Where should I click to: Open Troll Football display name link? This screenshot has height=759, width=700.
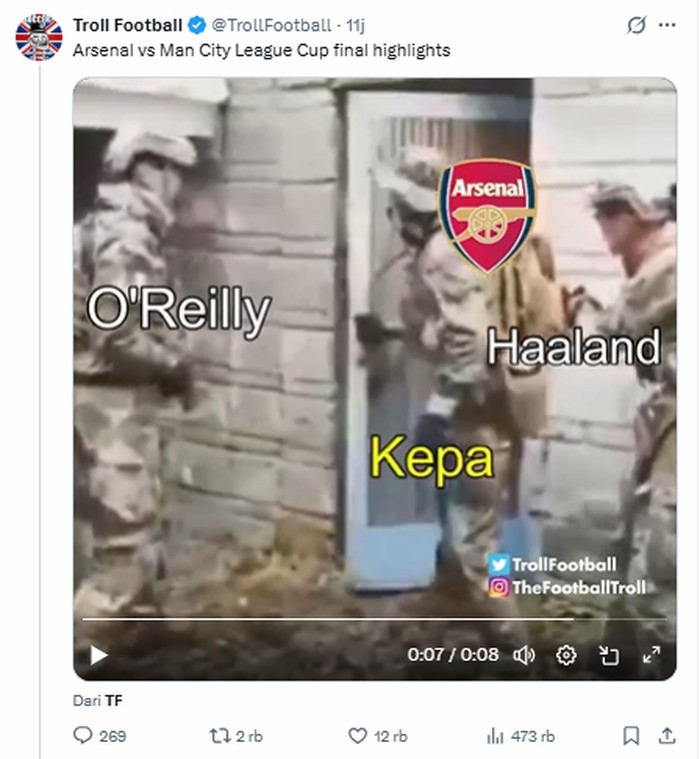128,25
